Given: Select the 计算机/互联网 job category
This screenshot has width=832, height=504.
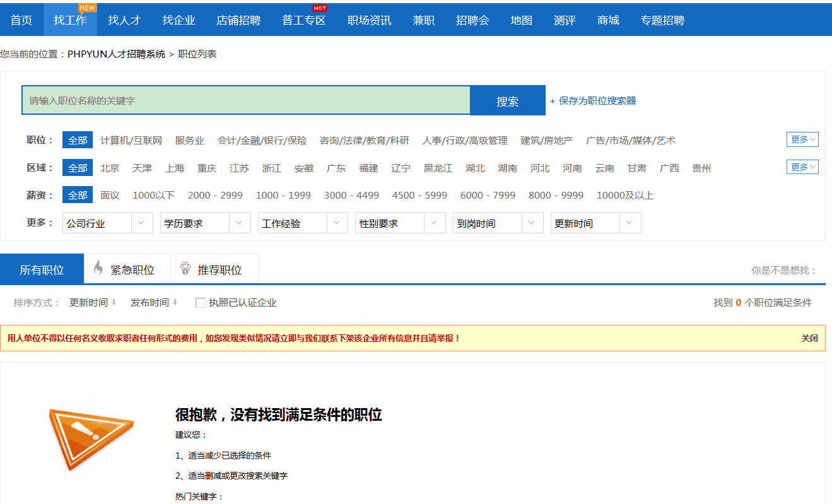Looking at the screenshot, I should tap(131, 140).
